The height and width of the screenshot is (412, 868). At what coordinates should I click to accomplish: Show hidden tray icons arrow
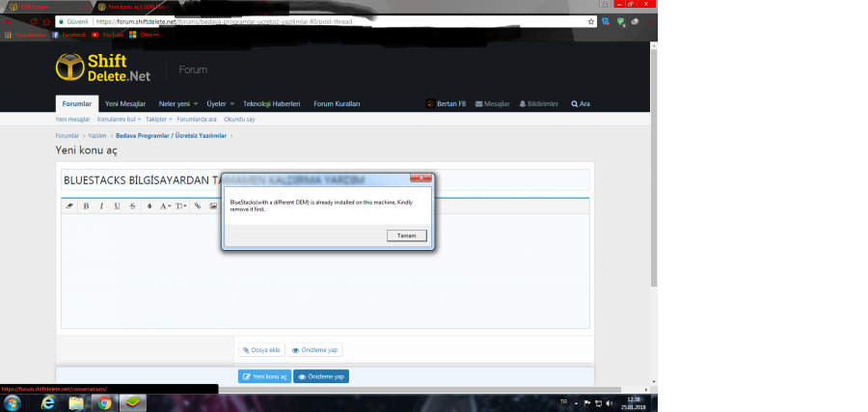tap(577, 403)
